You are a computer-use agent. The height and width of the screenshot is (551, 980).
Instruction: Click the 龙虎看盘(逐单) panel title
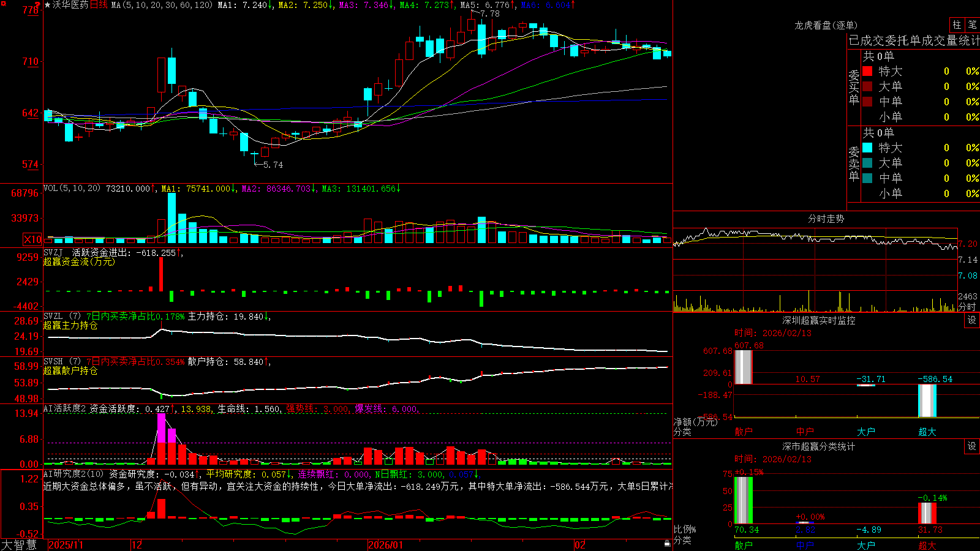click(x=826, y=25)
